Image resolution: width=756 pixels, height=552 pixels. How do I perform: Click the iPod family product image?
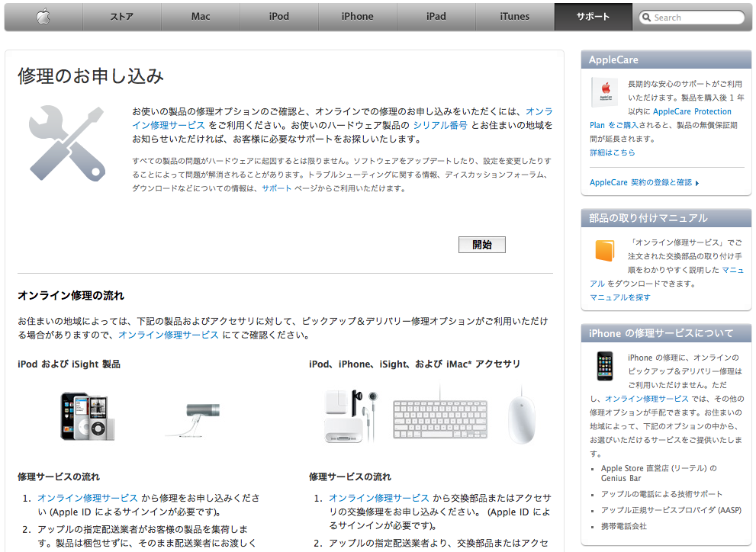point(87,416)
